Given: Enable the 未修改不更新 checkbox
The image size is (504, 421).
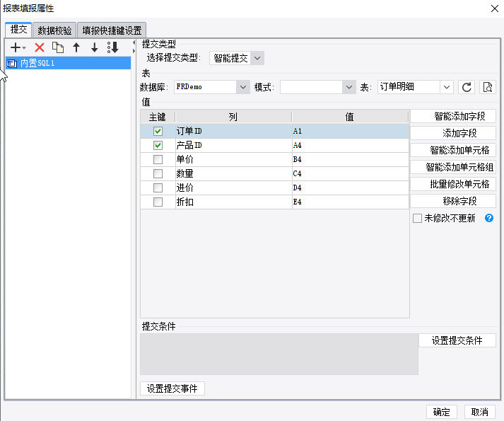Looking at the screenshot, I should click(x=417, y=218).
